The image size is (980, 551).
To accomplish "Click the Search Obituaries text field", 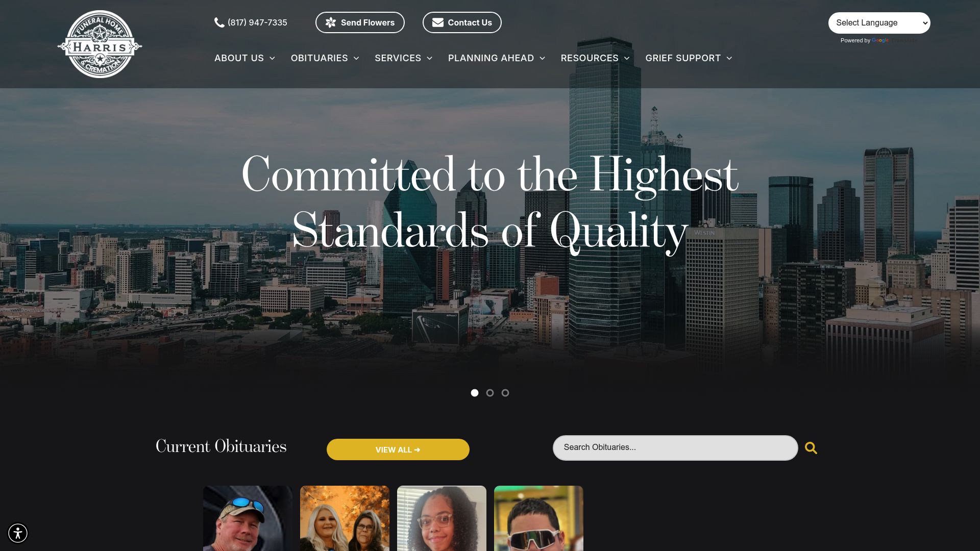I will pyautogui.click(x=675, y=448).
